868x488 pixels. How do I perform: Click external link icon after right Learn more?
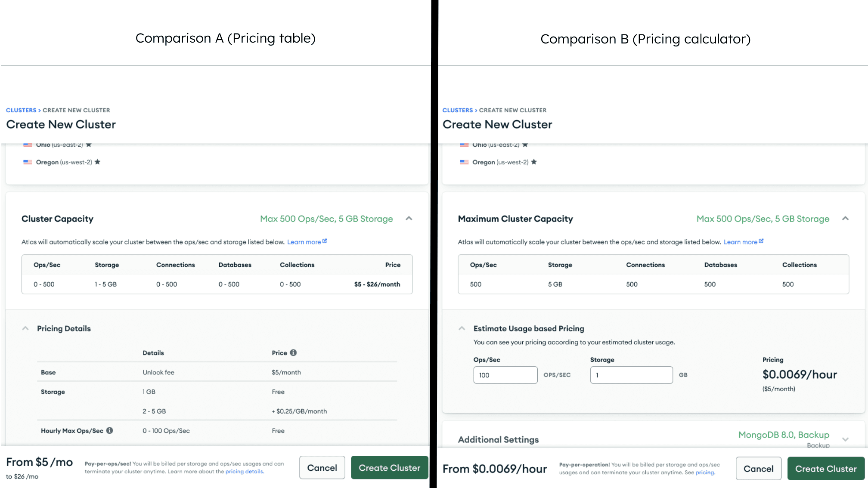coord(761,241)
